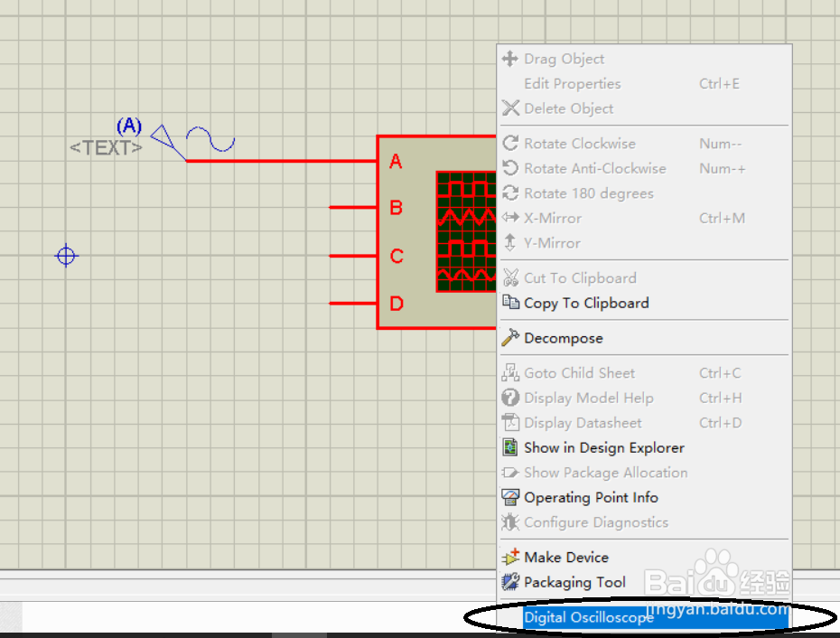
Task: Click the Delete Object X icon
Action: pos(510,108)
